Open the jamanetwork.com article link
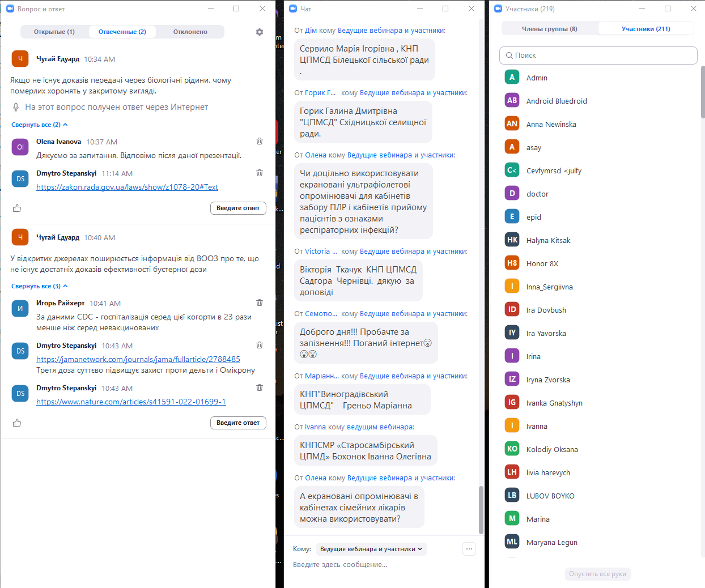The height and width of the screenshot is (588, 705). click(138, 359)
